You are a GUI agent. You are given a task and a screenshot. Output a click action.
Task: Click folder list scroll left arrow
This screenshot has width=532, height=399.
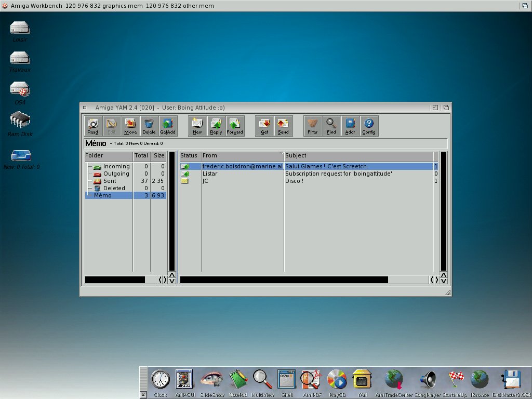click(160, 280)
